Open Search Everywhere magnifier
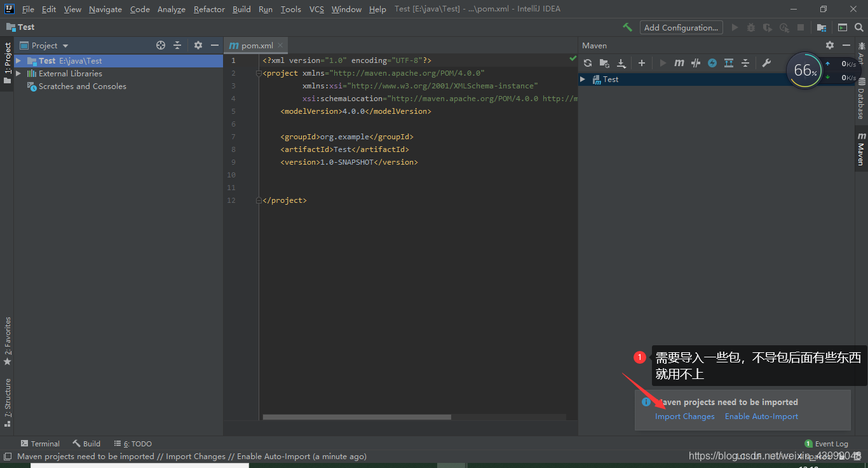This screenshot has height=468, width=868. coord(859,27)
